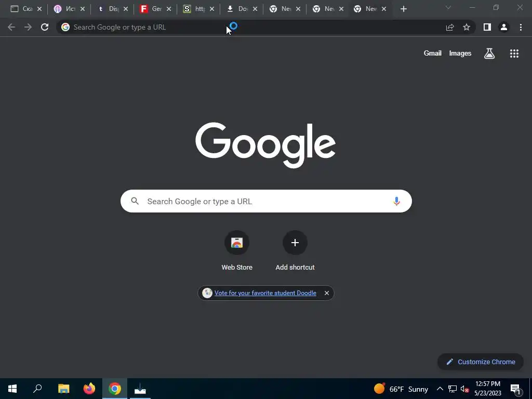Close the Ger tab

[169, 9]
